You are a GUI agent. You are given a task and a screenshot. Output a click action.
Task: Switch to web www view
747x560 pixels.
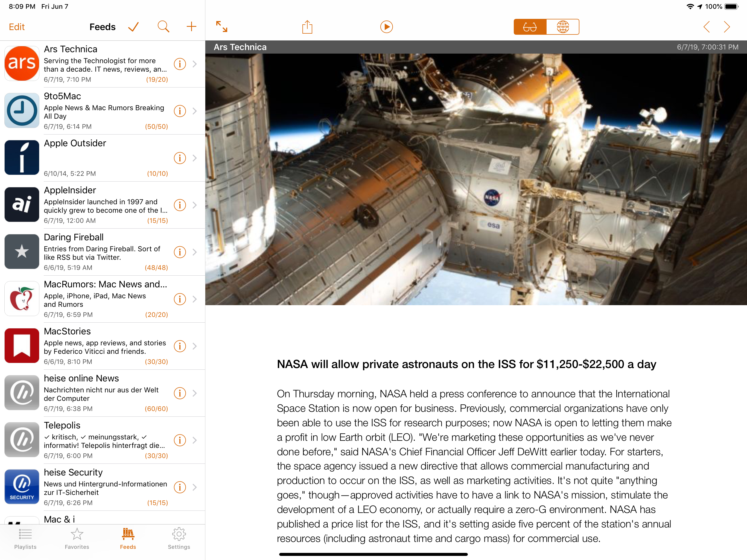[563, 27]
